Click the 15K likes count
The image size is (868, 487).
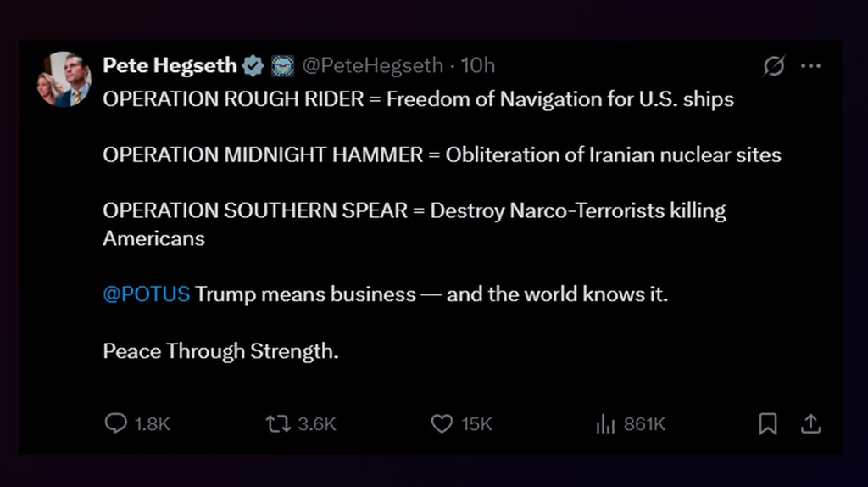tap(476, 424)
